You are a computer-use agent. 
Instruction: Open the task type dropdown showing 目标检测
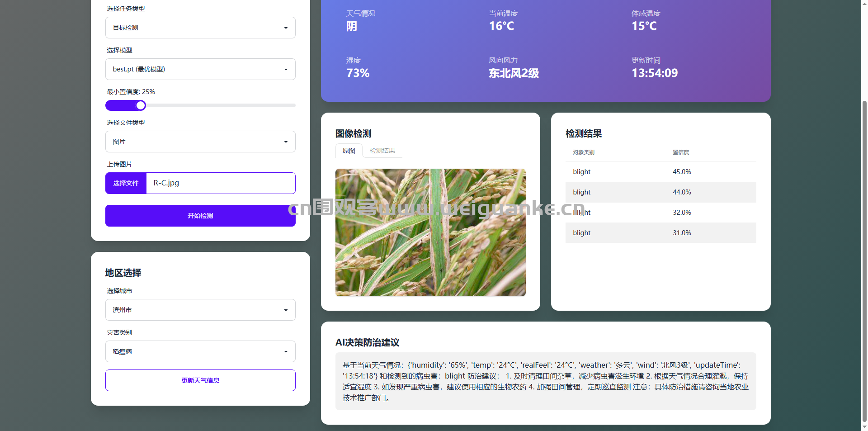200,28
